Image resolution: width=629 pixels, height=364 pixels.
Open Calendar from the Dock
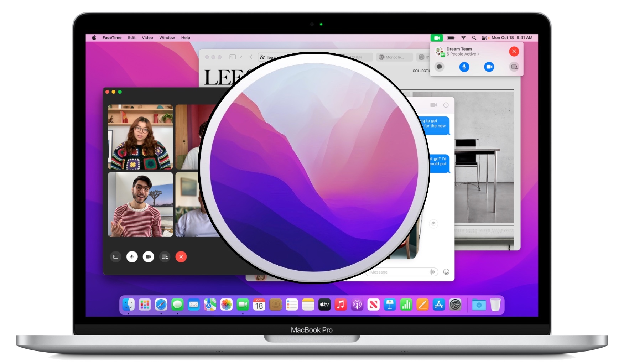coord(259,305)
